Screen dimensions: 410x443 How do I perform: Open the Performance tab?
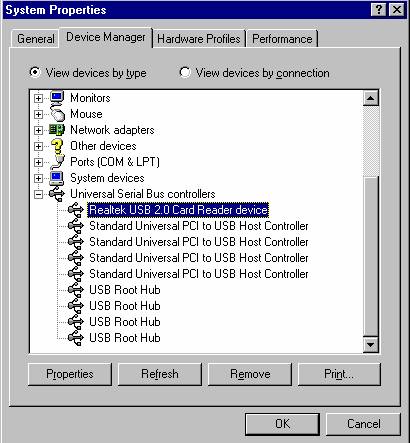click(282, 39)
